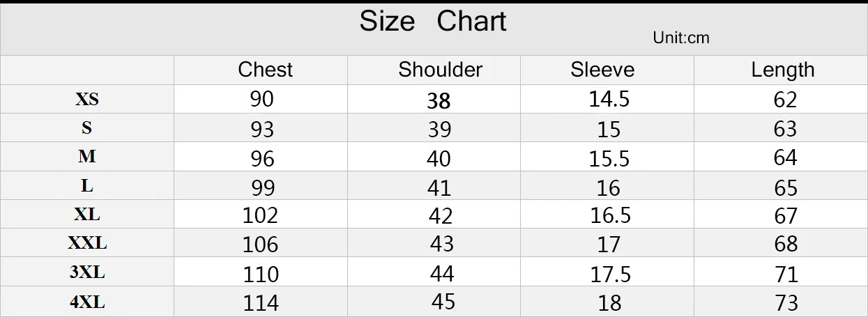Image resolution: width=868 pixels, height=317 pixels.
Task: Select chest value 102 for XL
Action: tap(261, 215)
